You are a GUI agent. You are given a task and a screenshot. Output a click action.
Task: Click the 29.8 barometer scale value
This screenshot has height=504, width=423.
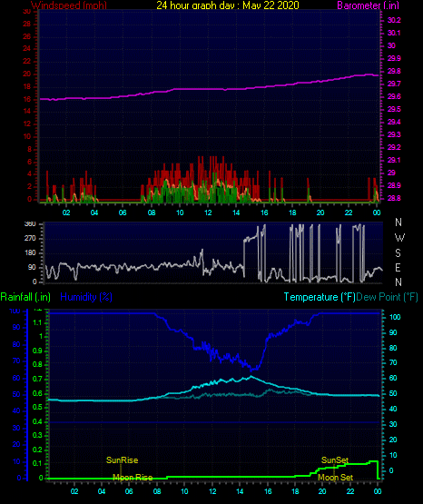(x=394, y=71)
